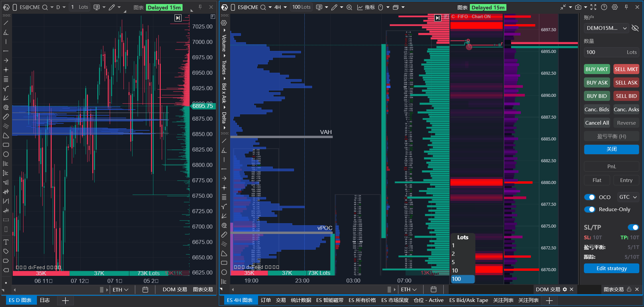Toggle the Chart ON trading label
This screenshot has width=644, height=307.
coord(481,16)
